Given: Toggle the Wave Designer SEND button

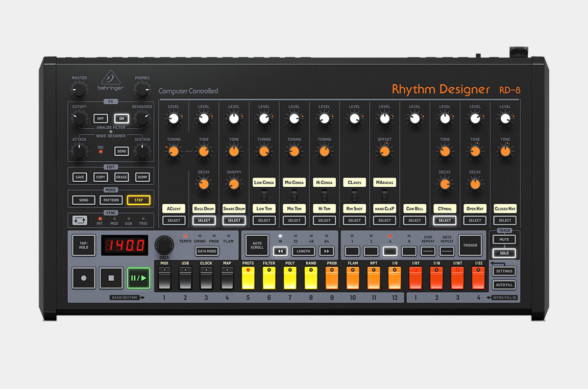Looking at the screenshot, I should pyautogui.click(x=122, y=151).
